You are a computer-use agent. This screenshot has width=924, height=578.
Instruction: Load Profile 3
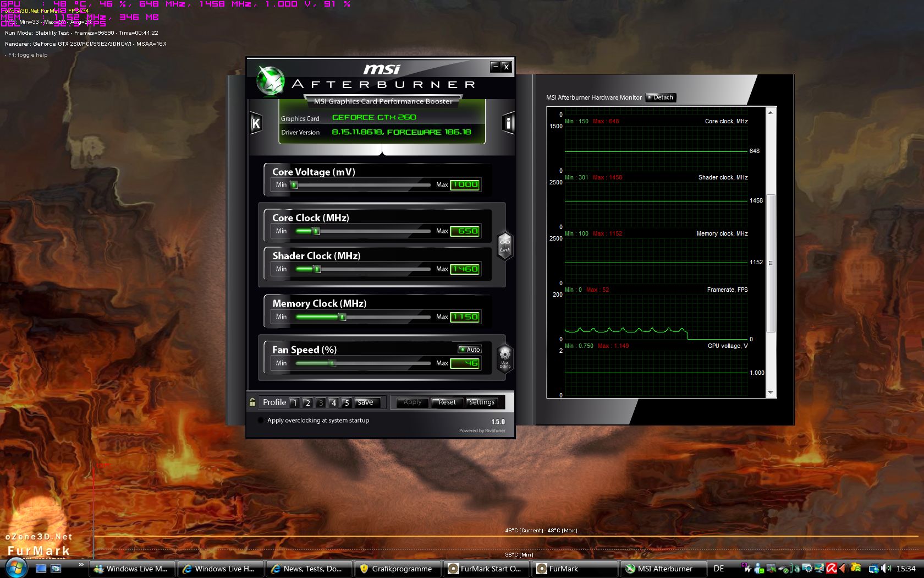[x=321, y=402]
